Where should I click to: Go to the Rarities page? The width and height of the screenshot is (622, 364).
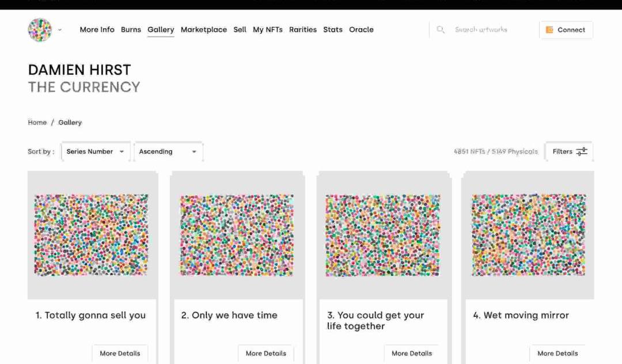303,30
